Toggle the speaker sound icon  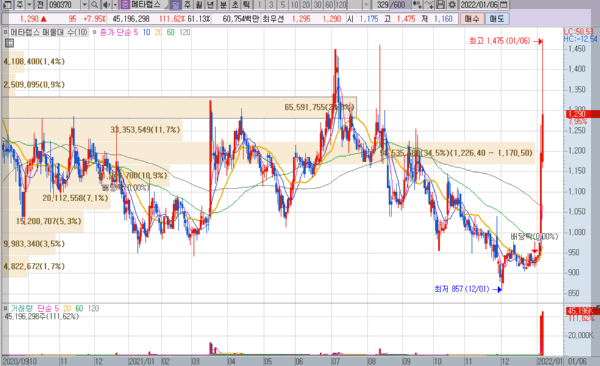click(x=106, y=5)
